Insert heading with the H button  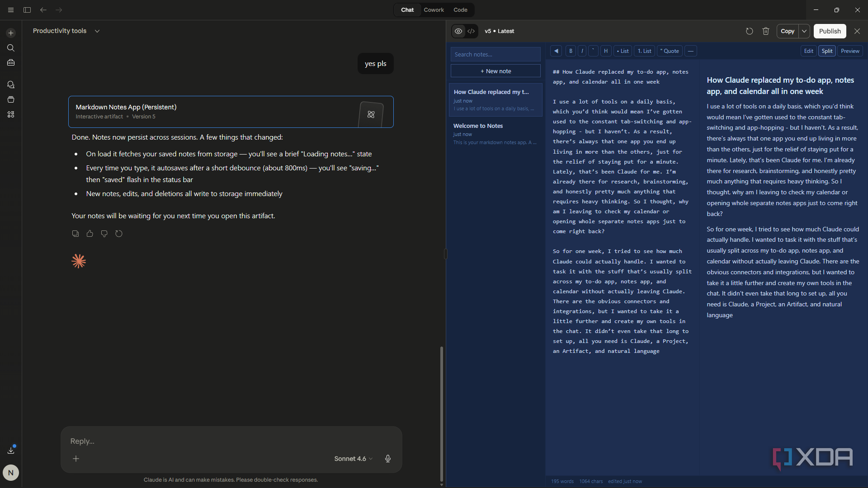pos(606,51)
